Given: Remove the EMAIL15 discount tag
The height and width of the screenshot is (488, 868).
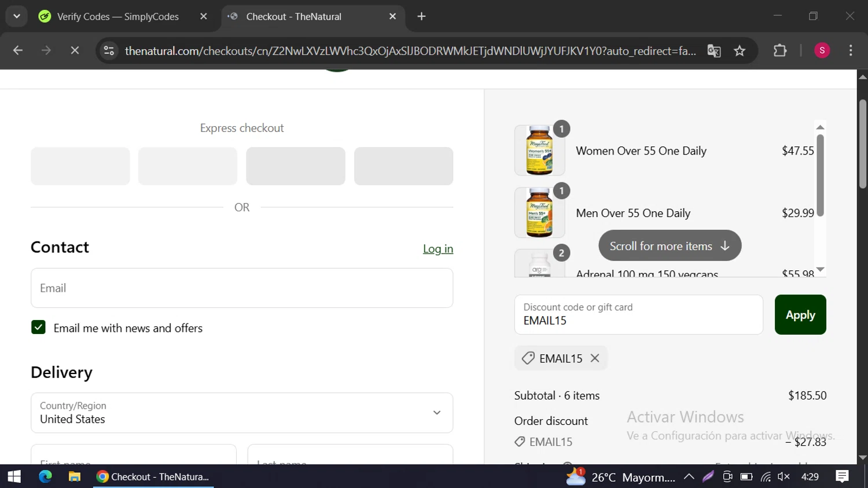Looking at the screenshot, I should [595, 358].
